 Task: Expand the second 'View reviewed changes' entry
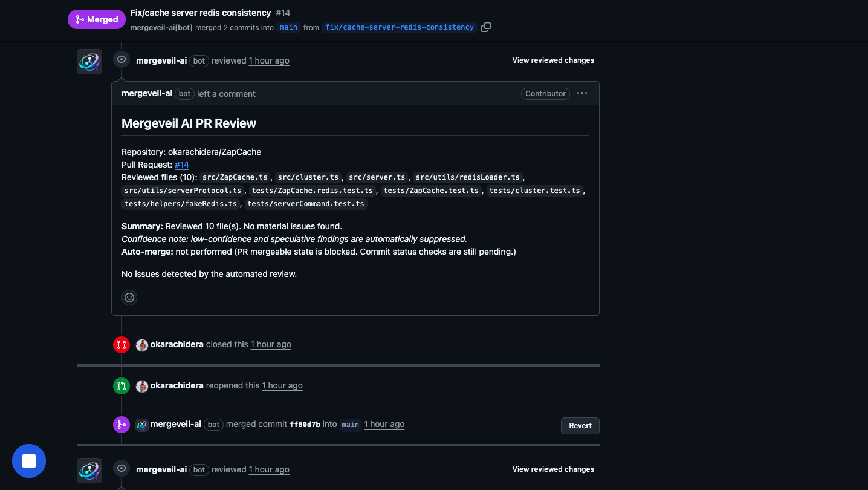[x=552, y=469]
